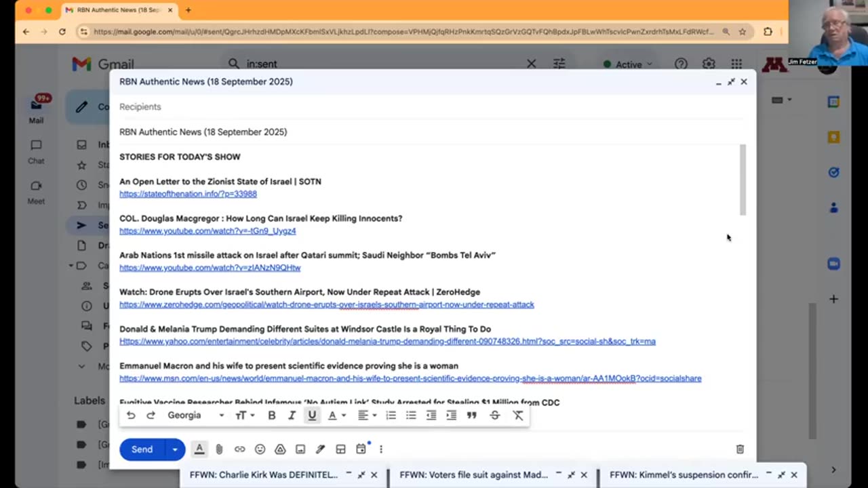
Task: Open the send options dropdown arrow
Action: (175, 449)
